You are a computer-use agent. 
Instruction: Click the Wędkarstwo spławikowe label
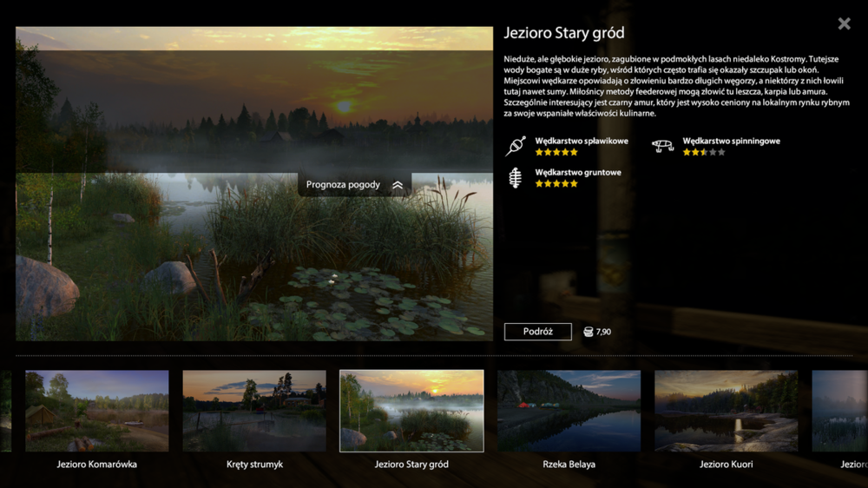coord(582,142)
